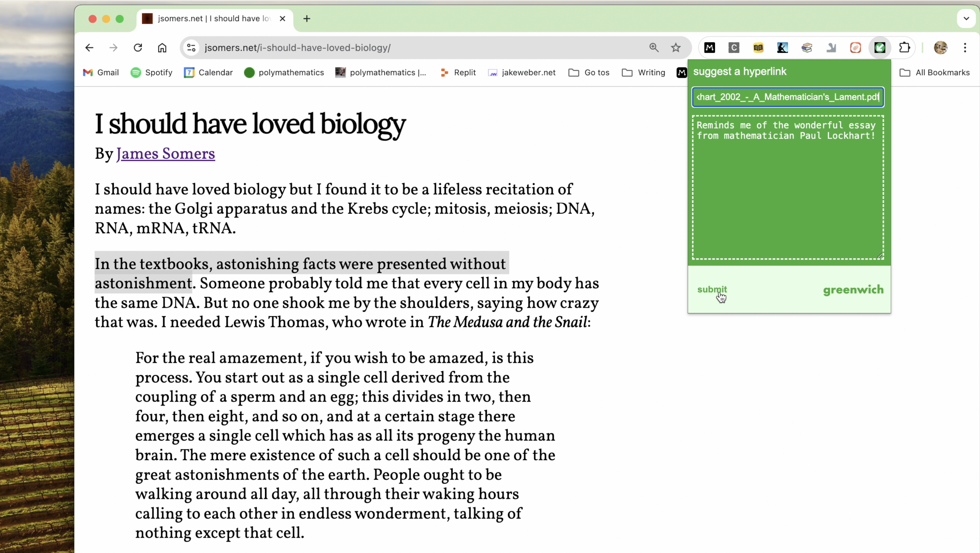The height and width of the screenshot is (553, 980).
Task: Open a new tab with plus button
Action: click(307, 18)
